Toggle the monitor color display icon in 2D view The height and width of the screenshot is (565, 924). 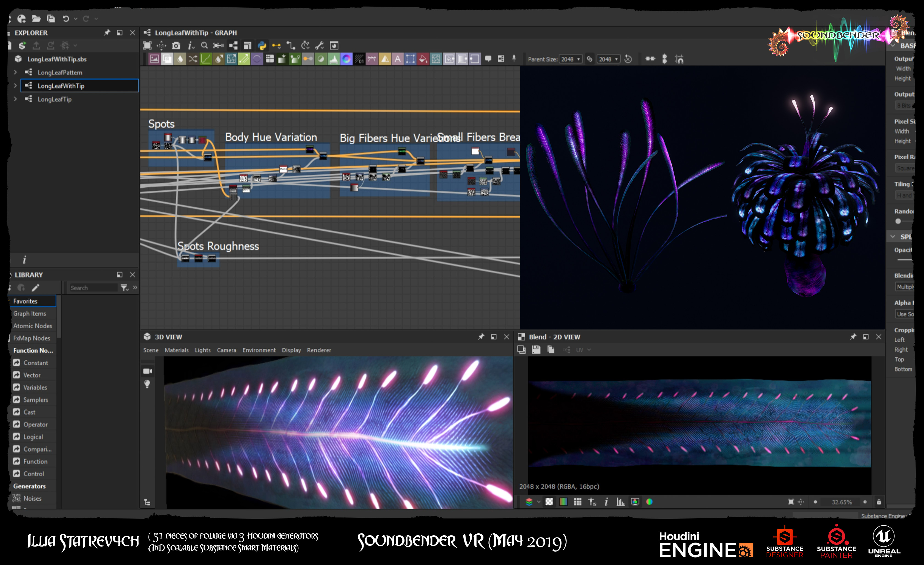pyautogui.click(x=635, y=502)
